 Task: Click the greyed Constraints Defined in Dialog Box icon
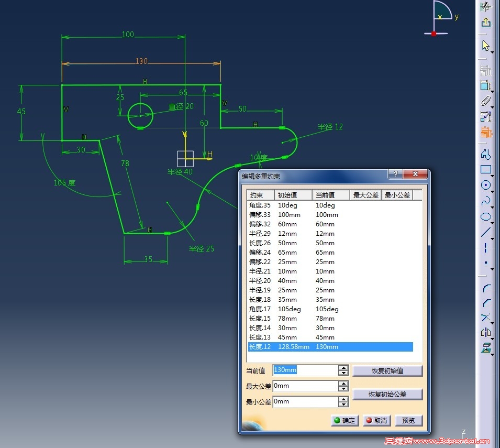[486, 71]
